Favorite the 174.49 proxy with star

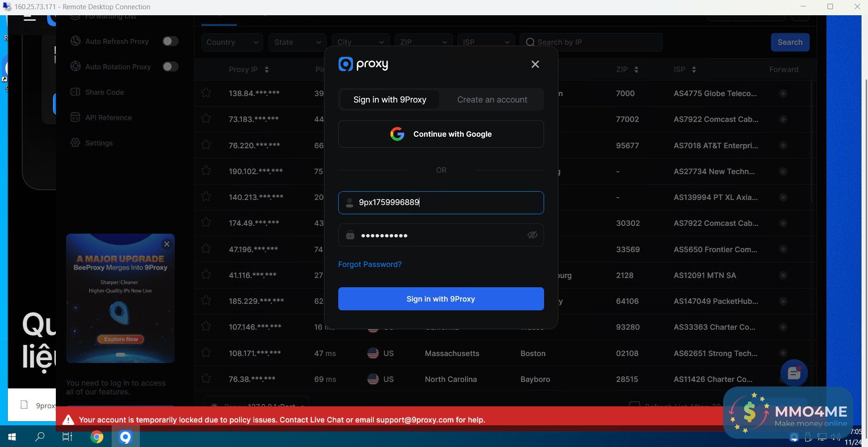(206, 223)
